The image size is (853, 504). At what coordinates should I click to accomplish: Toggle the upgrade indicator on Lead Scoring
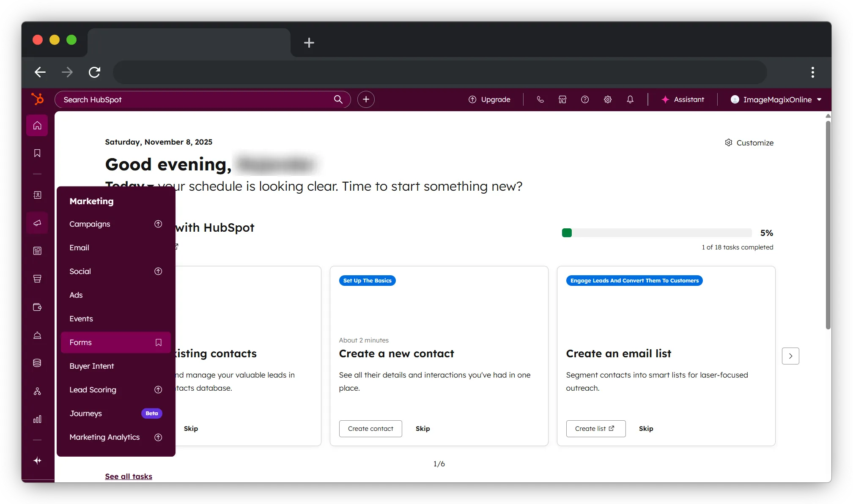click(x=158, y=389)
